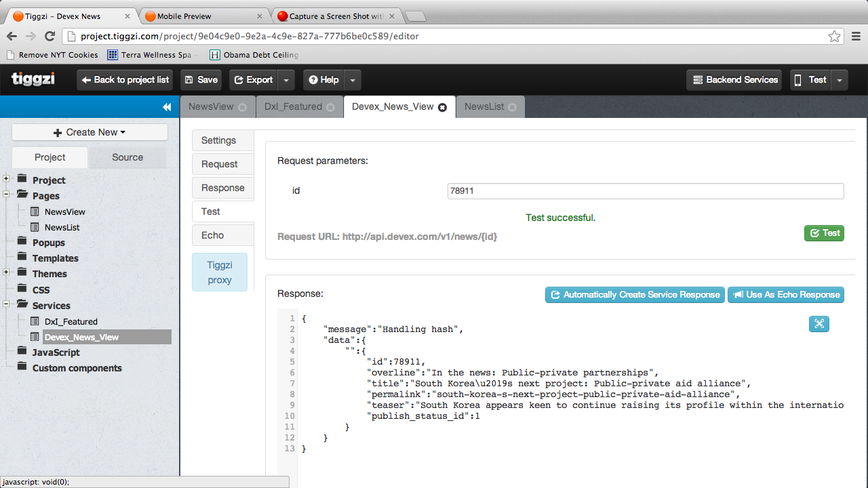This screenshot has height=488, width=868.
Task: Collapse the Pages folder tree node
Action: click(6, 195)
